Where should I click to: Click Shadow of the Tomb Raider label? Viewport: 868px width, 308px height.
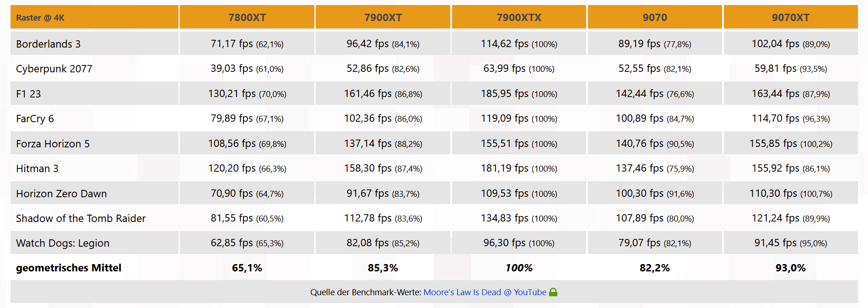(x=81, y=218)
